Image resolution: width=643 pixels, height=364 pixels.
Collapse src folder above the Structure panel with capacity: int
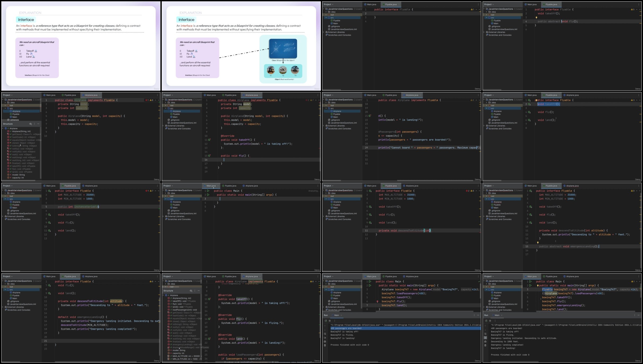click(x=5, y=108)
